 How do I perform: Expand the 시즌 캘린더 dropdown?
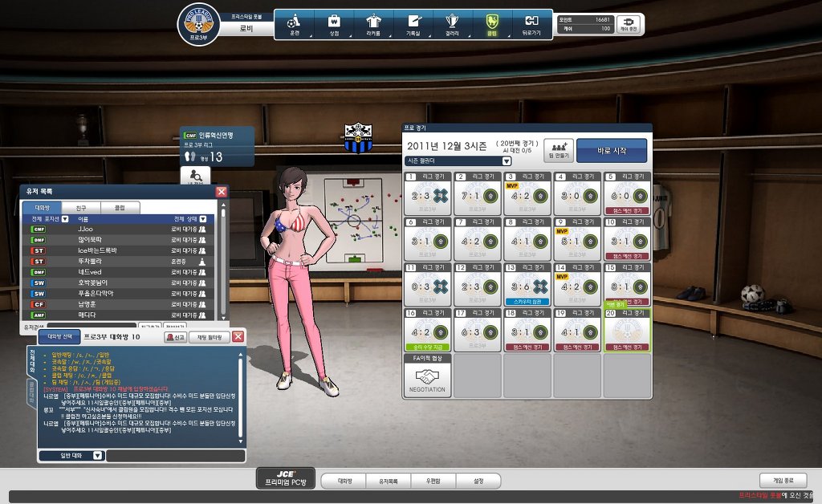click(x=507, y=161)
